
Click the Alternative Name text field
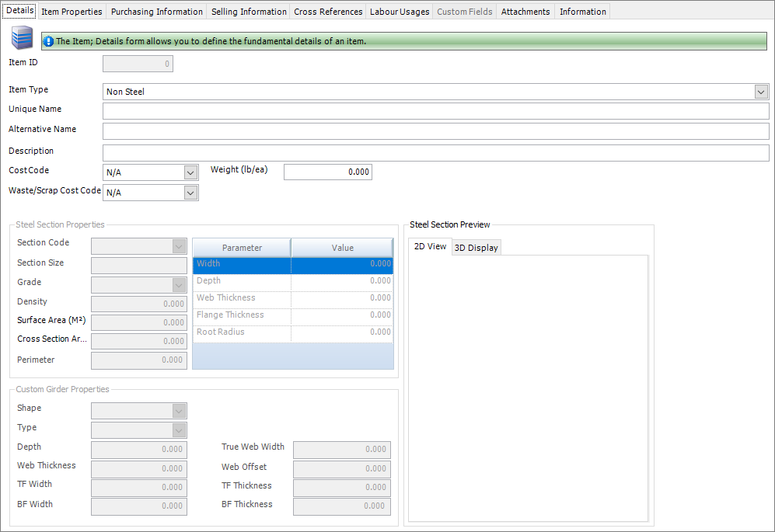coord(435,131)
